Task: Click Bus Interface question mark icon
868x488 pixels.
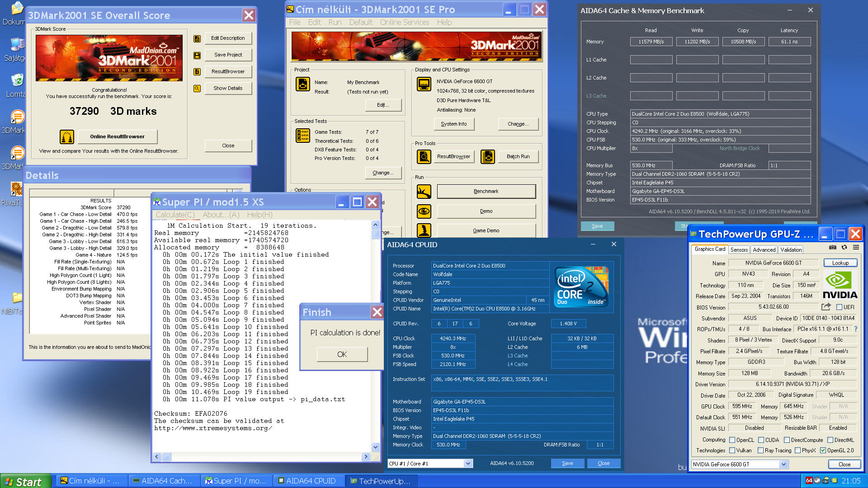Action: click(855, 329)
